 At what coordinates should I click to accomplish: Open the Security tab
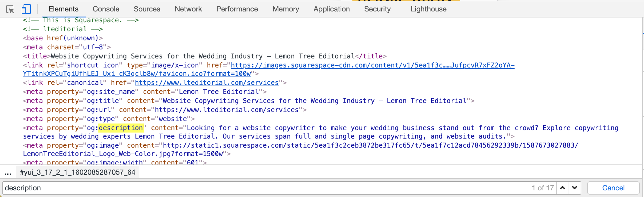377,9
